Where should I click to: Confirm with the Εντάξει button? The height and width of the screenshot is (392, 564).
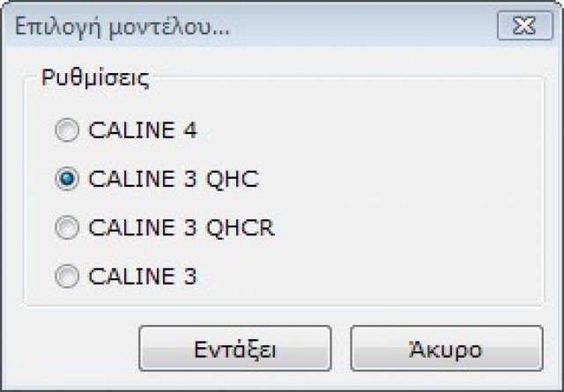click(x=235, y=349)
